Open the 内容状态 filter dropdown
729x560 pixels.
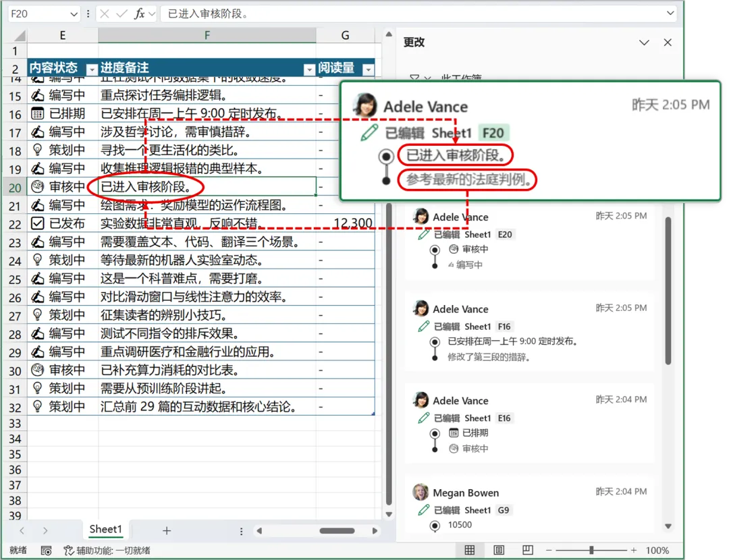pos(92,69)
